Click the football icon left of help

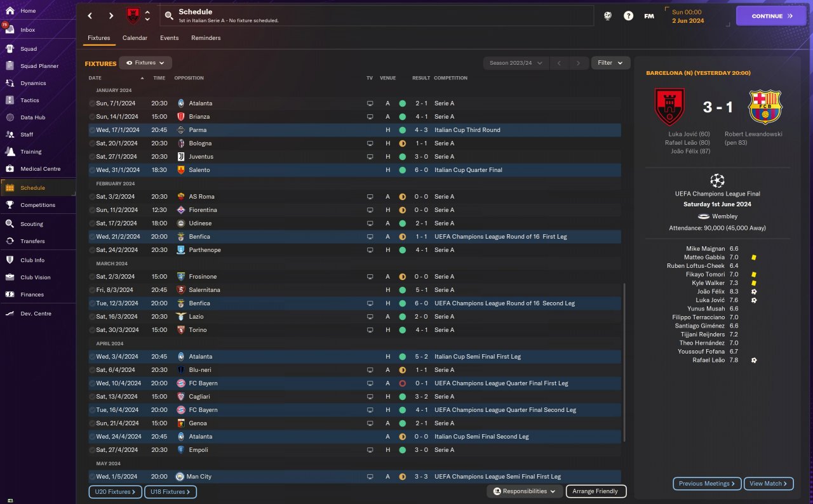click(x=608, y=16)
